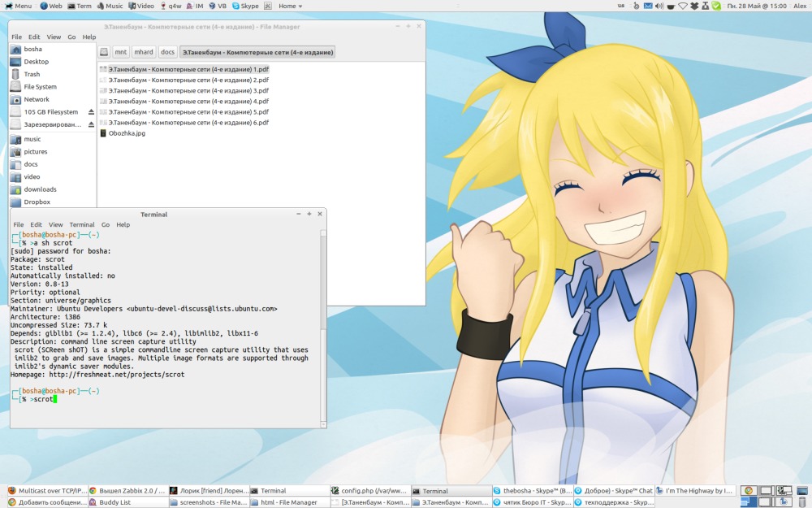This screenshot has width=812, height=508.
Task: Eject the 105 GB Filesystem volume
Action: (91, 112)
